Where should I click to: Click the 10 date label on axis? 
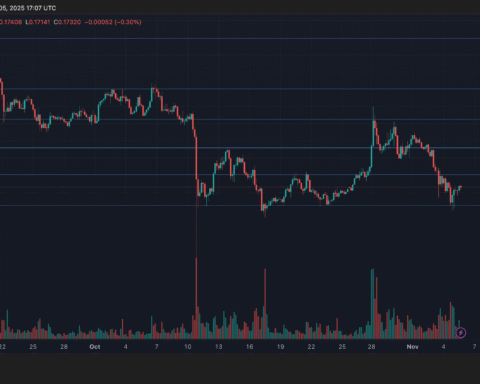(x=188, y=347)
